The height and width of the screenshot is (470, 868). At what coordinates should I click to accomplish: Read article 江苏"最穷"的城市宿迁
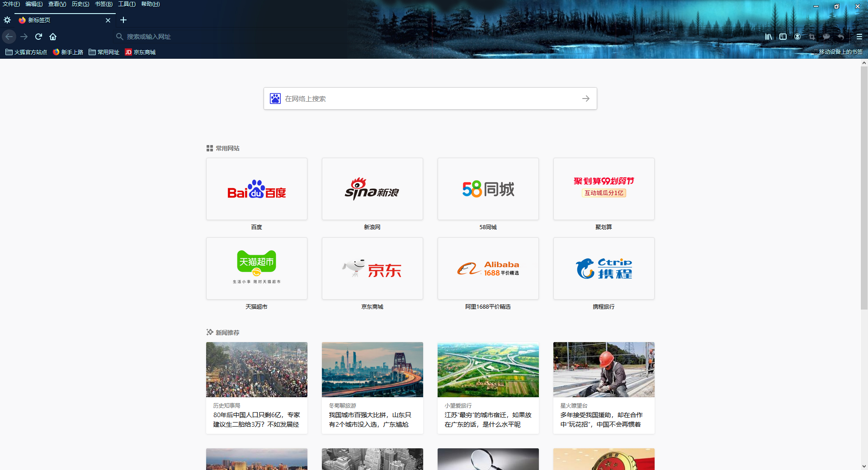click(x=488, y=420)
